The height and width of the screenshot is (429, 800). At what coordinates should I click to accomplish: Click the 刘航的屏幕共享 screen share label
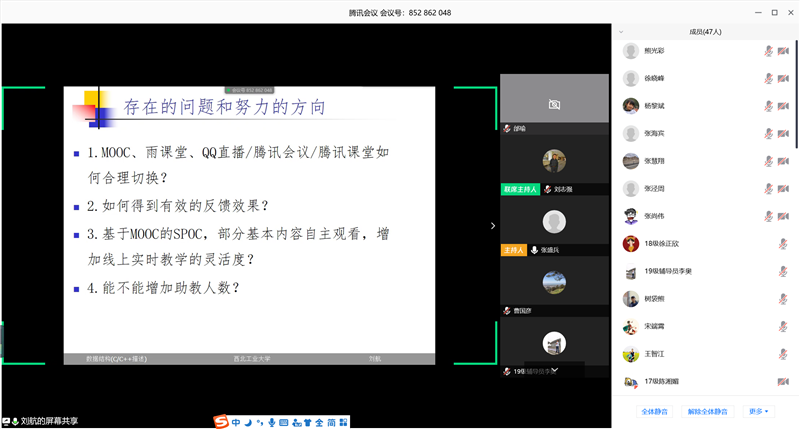click(x=49, y=421)
